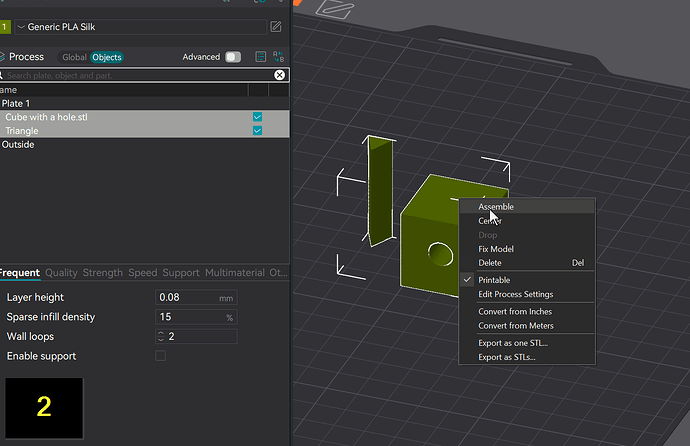The image size is (690, 446).
Task: Open the settings list view icon
Action: tap(261, 57)
